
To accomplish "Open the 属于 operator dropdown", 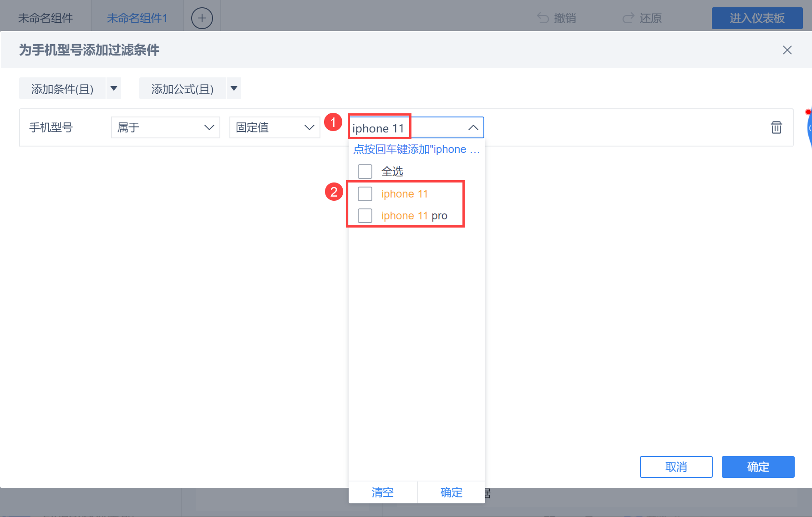I will (166, 127).
